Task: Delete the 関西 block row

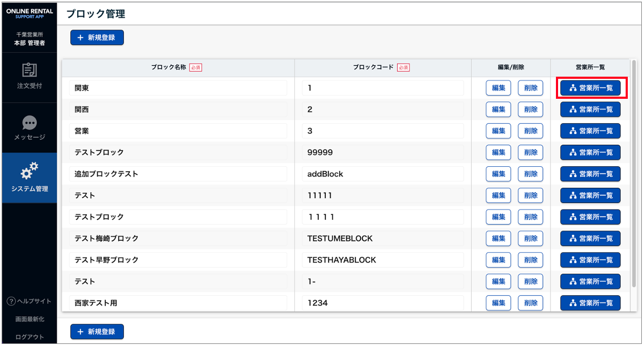Action: coord(531,110)
